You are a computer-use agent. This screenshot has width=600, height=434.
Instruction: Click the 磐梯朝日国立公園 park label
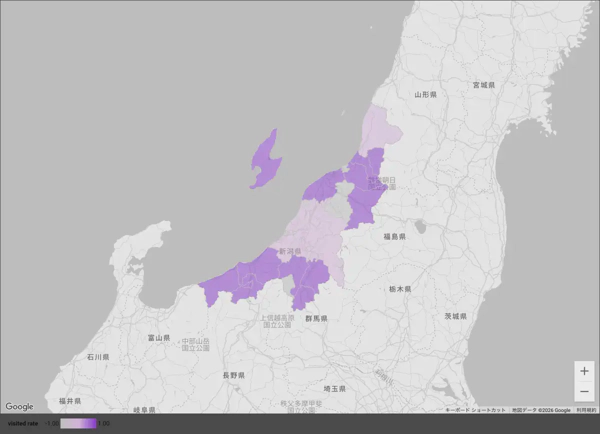[x=382, y=183]
